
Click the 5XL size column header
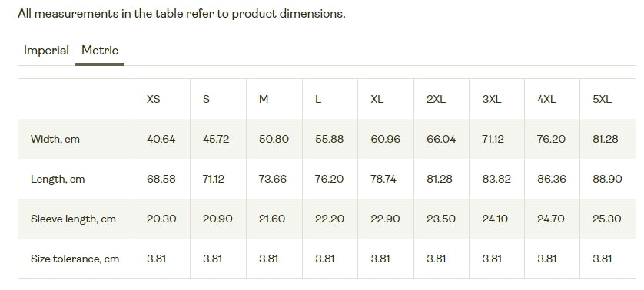tap(602, 99)
